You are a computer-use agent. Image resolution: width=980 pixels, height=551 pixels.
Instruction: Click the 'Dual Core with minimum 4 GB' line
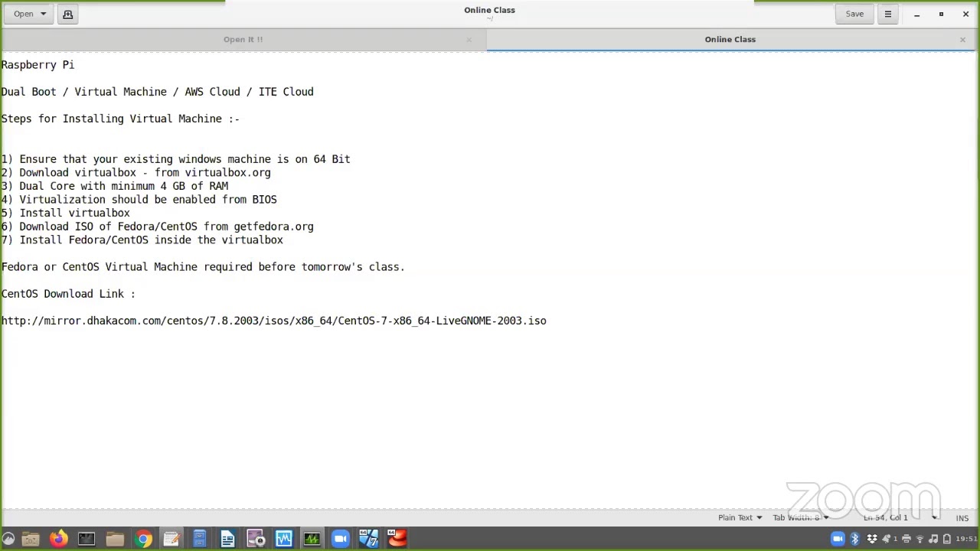pyautogui.click(x=114, y=186)
